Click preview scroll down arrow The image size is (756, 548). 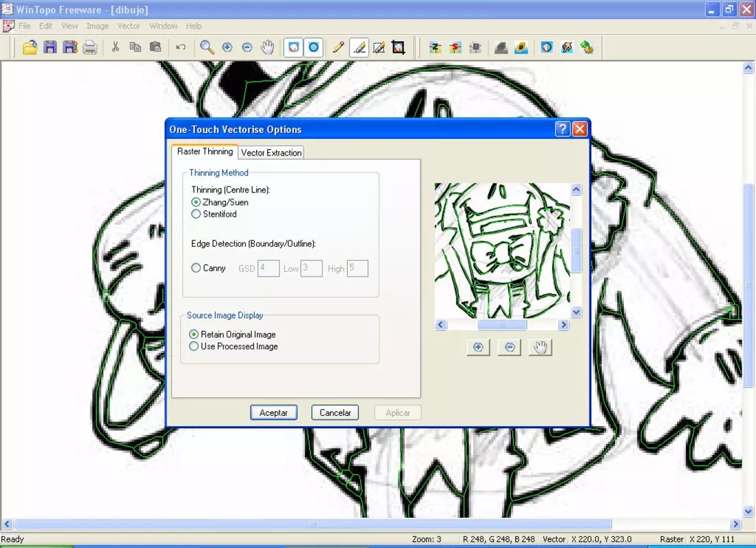pyautogui.click(x=576, y=312)
